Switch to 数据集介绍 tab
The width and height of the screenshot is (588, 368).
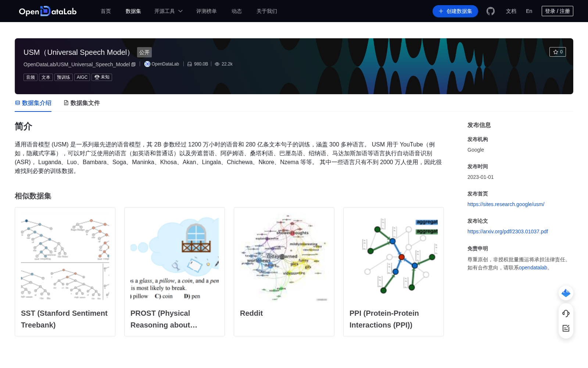pos(33,103)
